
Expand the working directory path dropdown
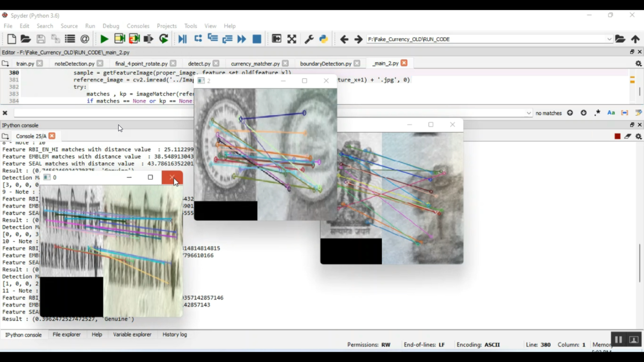click(x=609, y=39)
